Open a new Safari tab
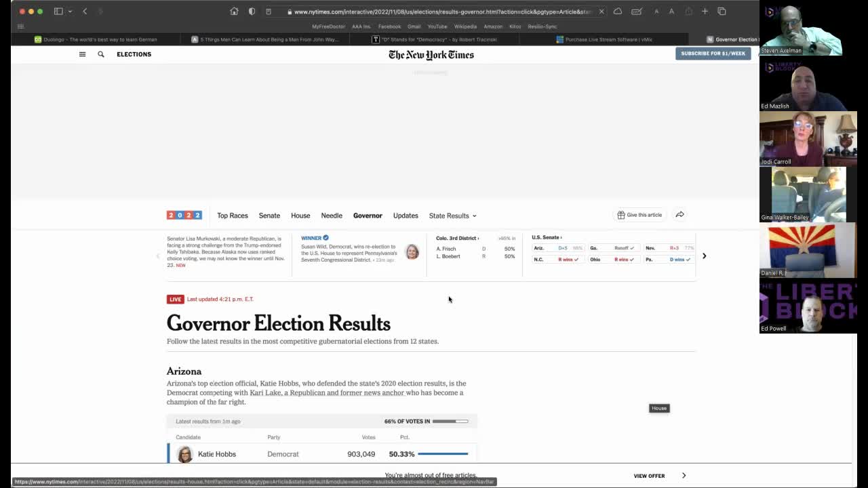The image size is (868, 488). point(705,11)
